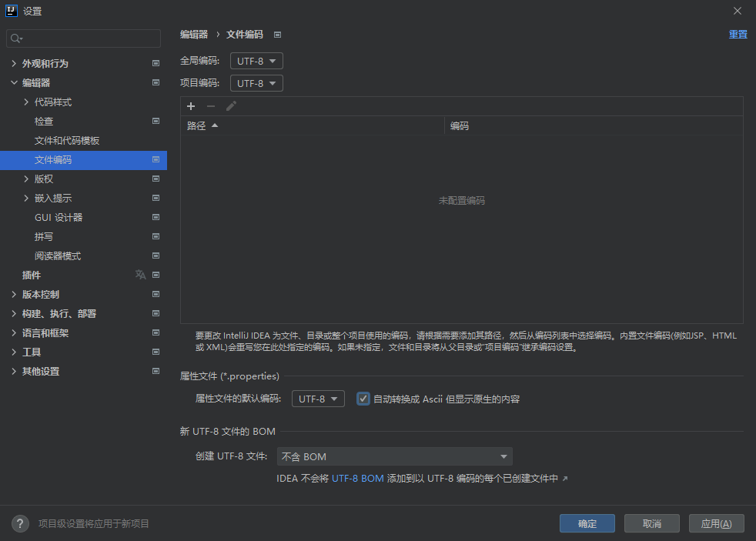756x541 pixels.
Task: Go back to 编辑器 via the breadcrumb
Action: pos(196,34)
